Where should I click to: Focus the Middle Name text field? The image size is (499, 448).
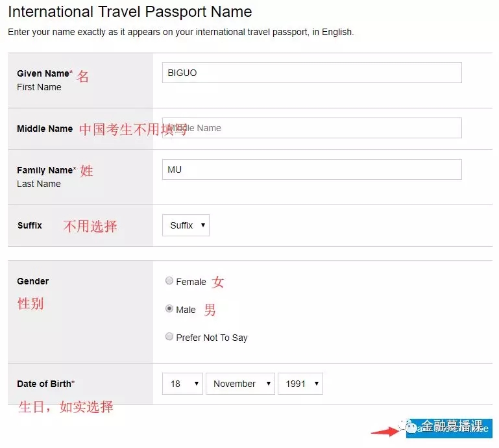(311, 128)
